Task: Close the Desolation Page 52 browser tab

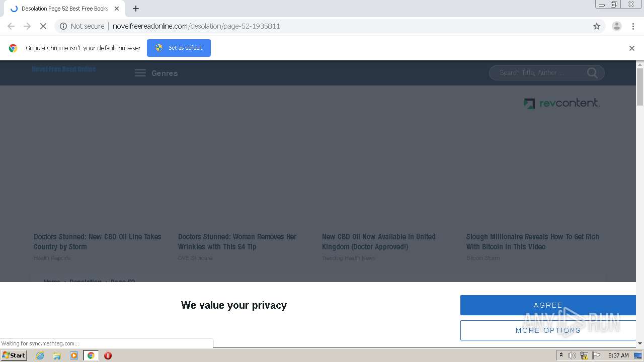Action: coord(117,9)
